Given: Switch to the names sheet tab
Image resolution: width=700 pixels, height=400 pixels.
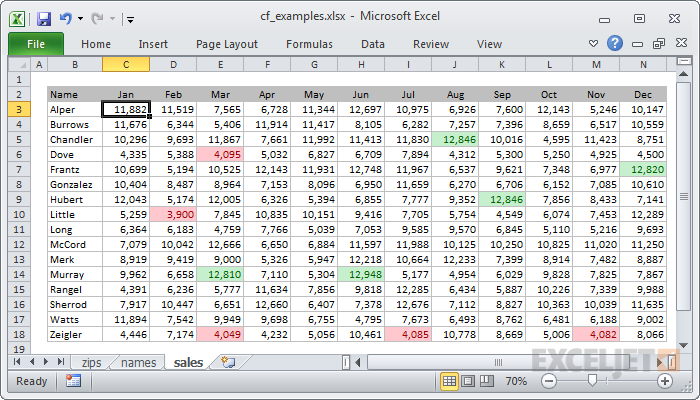Looking at the screenshot, I should pos(138,363).
